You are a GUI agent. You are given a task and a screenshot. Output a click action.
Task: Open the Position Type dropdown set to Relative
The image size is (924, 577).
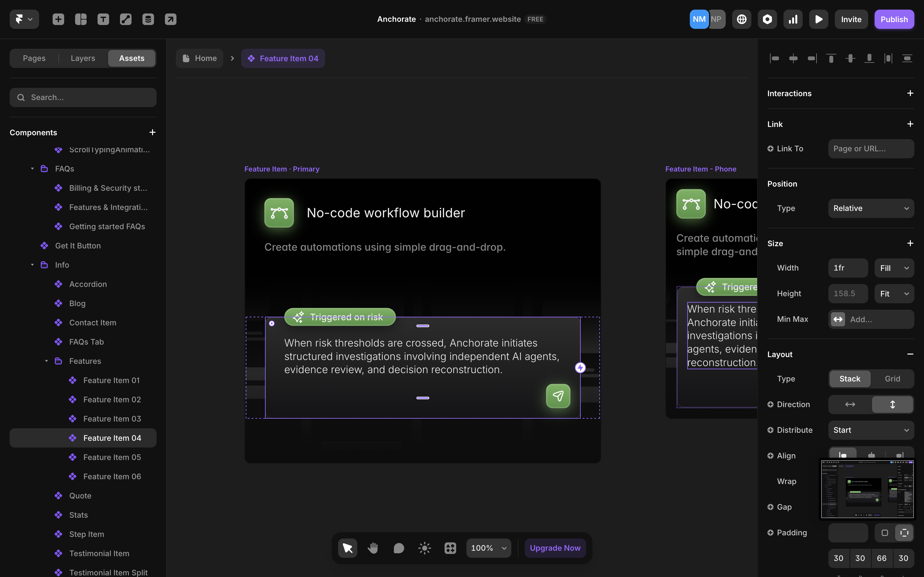pos(871,208)
